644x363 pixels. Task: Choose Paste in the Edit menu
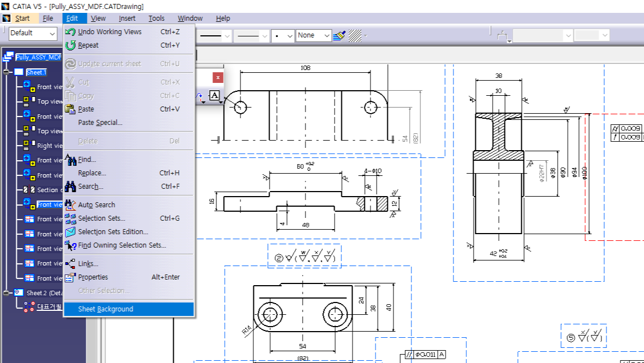(x=128, y=109)
